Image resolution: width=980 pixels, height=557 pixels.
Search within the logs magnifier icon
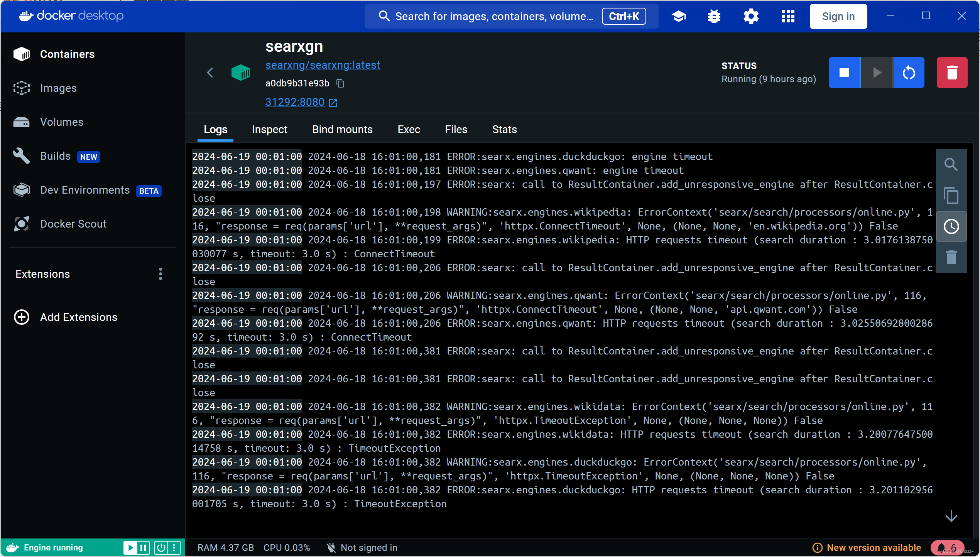pos(951,165)
